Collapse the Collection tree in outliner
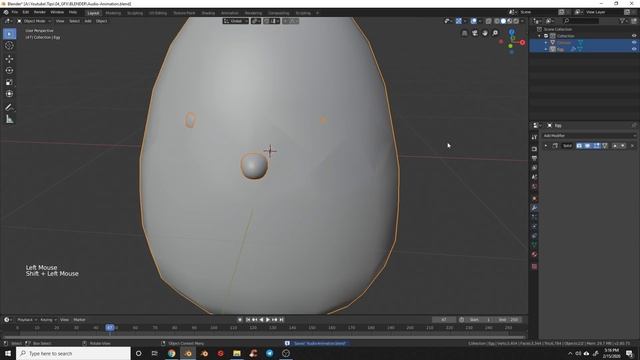 [540, 36]
